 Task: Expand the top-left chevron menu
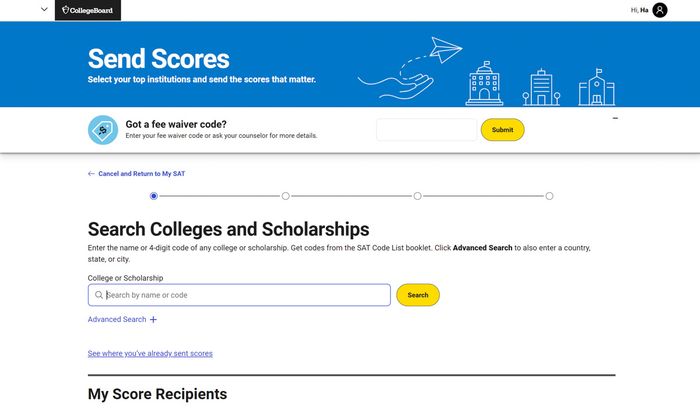(44, 9)
